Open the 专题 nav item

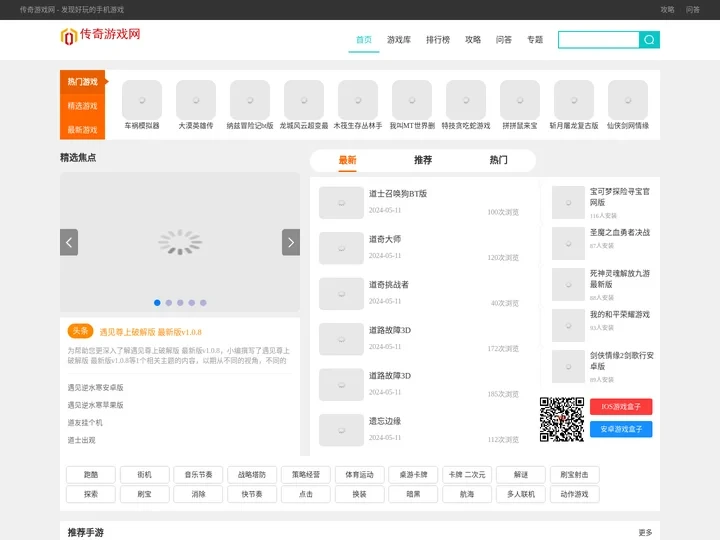click(x=535, y=39)
